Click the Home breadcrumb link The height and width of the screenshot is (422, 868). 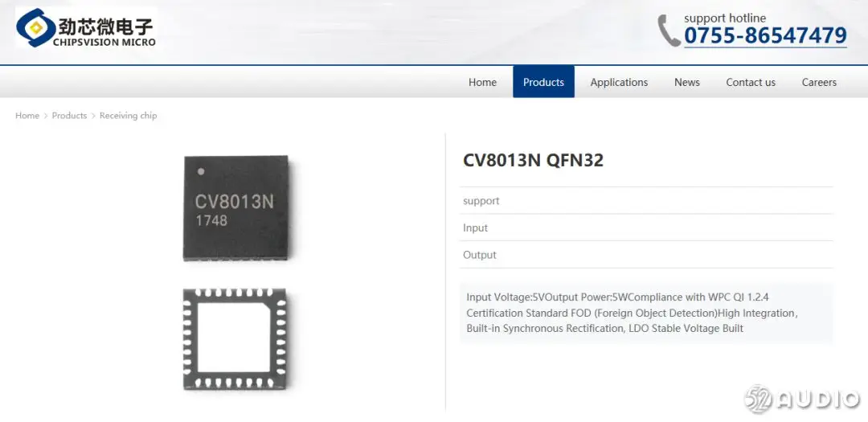27,116
